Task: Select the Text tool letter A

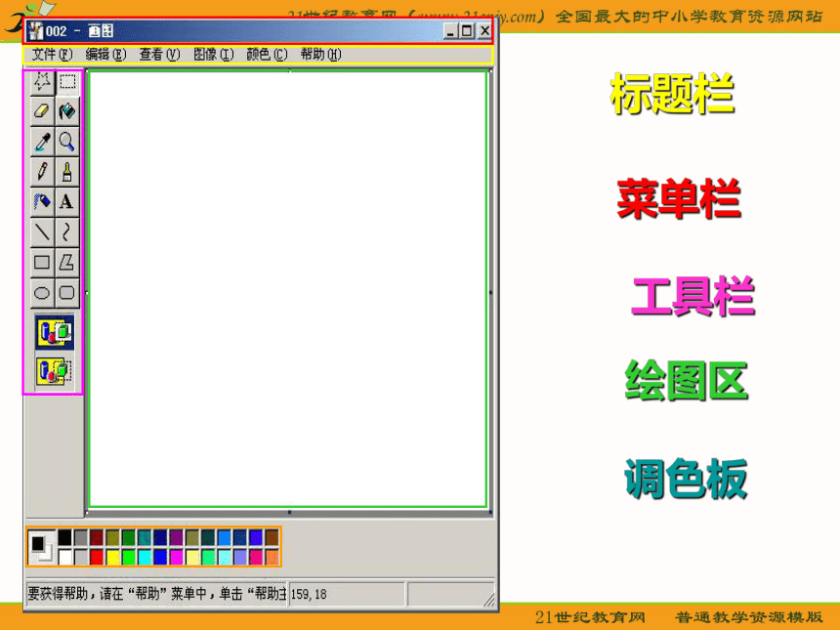Action: (x=67, y=202)
